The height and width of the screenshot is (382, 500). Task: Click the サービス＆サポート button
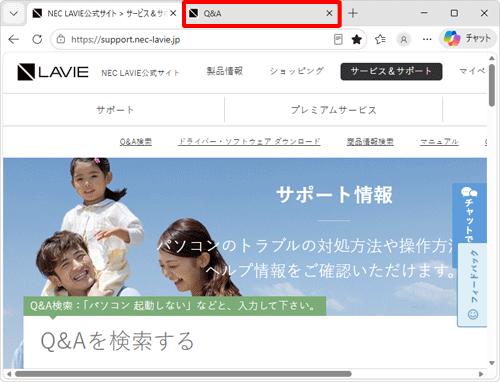click(x=391, y=71)
